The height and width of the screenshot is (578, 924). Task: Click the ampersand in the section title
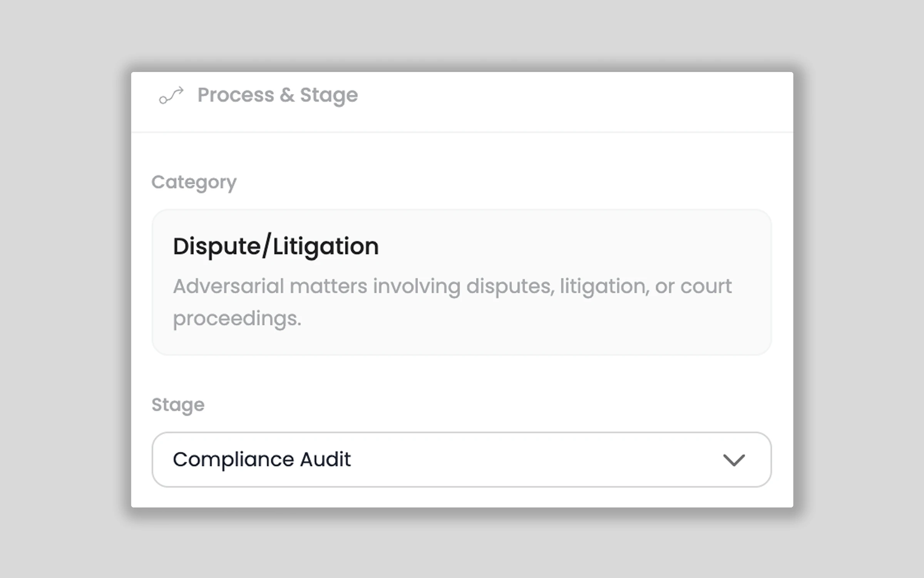[x=287, y=95]
